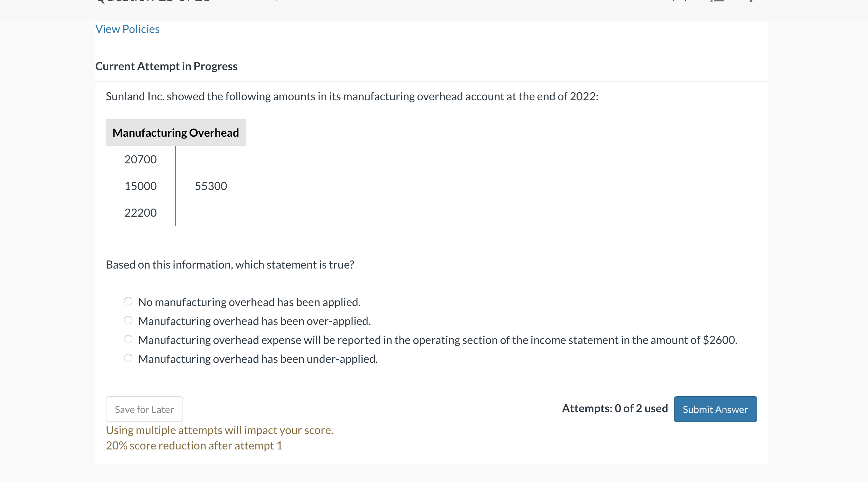The height and width of the screenshot is (481, 868).
Task: Select the $2600 overhead expense statement option
Action: [x=128, y=339]
